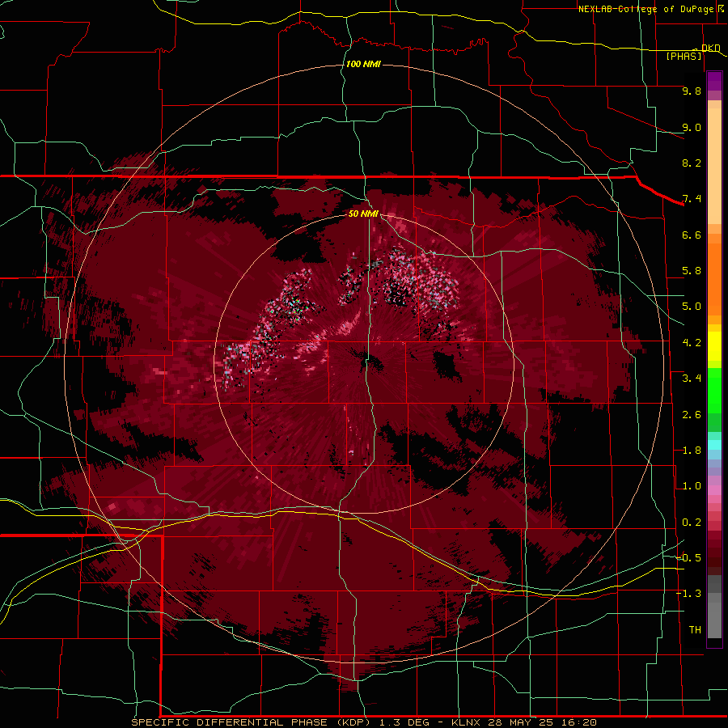Click the "TH" threshold label
The image size is (728, 728).
coord(695,630)
